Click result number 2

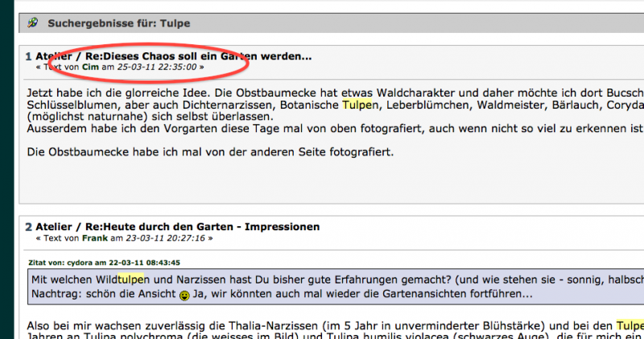click(28, 227)
